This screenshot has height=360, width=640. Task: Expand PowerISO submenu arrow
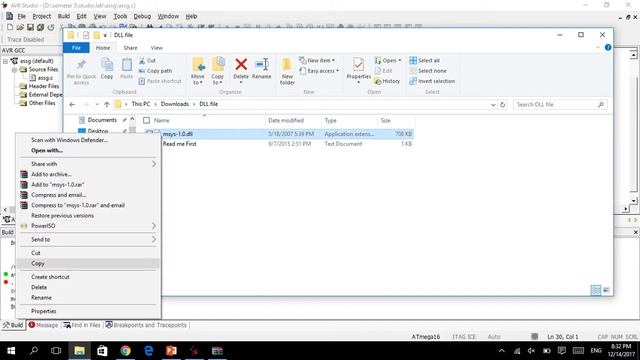[154, 226]
